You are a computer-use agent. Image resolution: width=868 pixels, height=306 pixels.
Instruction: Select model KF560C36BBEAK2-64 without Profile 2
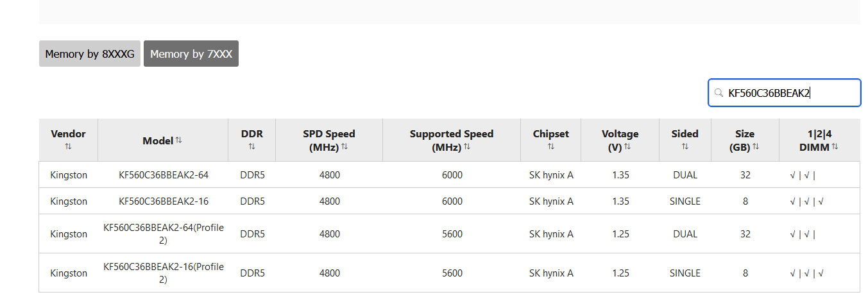[164, 174]
